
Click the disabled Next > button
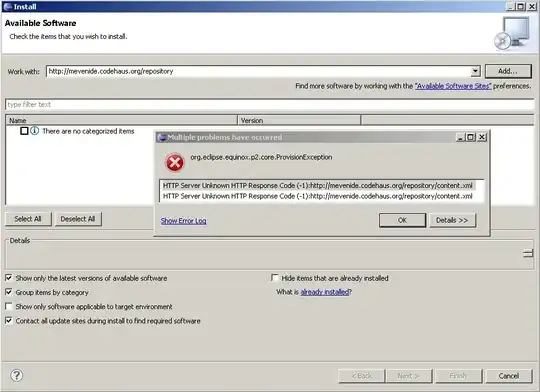tap(408, 376)
